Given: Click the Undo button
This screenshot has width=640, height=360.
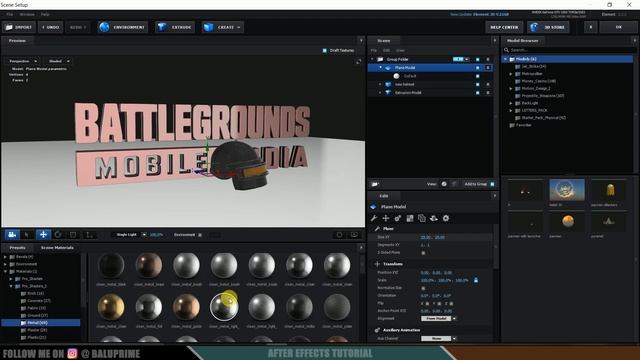Looking at the screenshot, I should tap(51, 27).
